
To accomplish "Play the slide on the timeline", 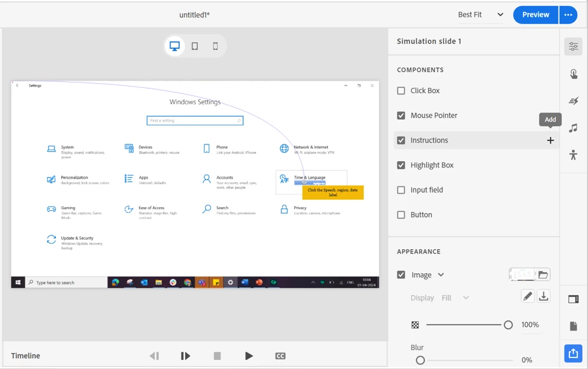I will [x=249, y=356].
